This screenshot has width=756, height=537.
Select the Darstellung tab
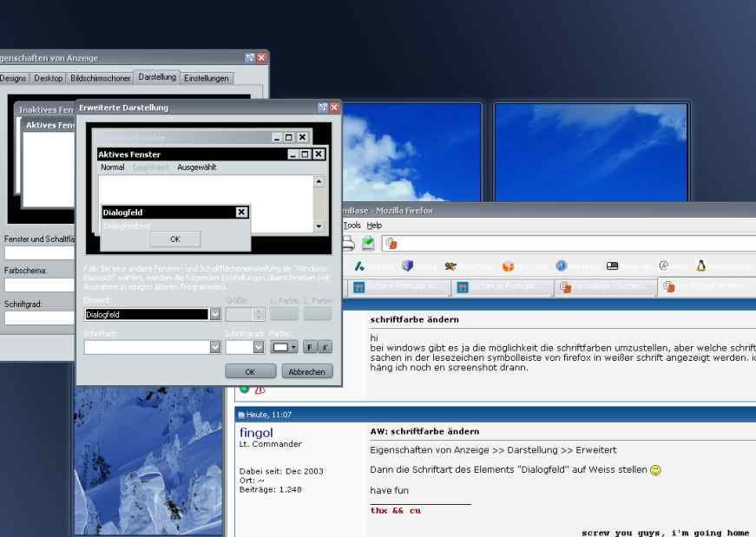coord(157,77)
